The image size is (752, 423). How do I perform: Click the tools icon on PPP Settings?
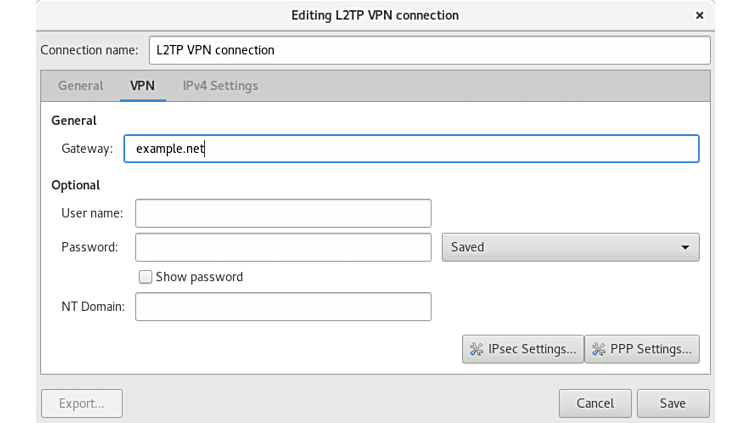tap(599, 349)
